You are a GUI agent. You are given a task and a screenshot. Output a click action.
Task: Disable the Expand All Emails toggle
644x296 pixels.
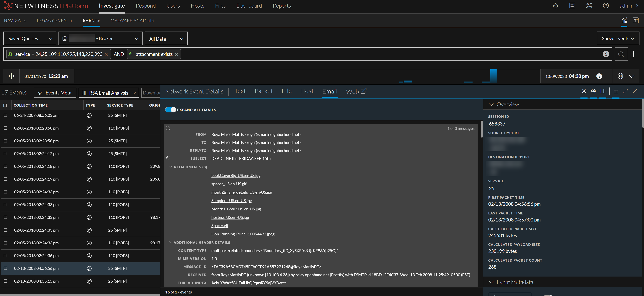pyautogui.click(x=170, y=110)
